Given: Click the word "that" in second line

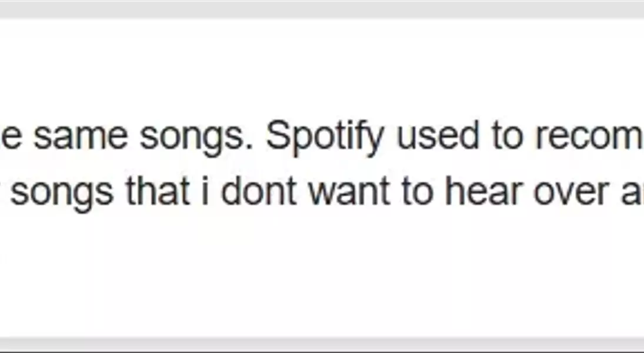Looking at the screenshot, I should pos(158,191).
